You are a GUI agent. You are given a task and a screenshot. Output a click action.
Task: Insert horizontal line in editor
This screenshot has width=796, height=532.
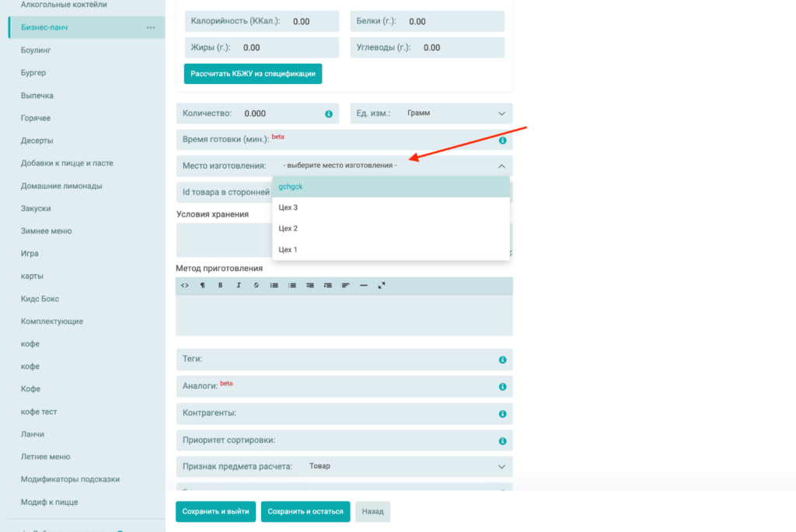coord(364,286)
